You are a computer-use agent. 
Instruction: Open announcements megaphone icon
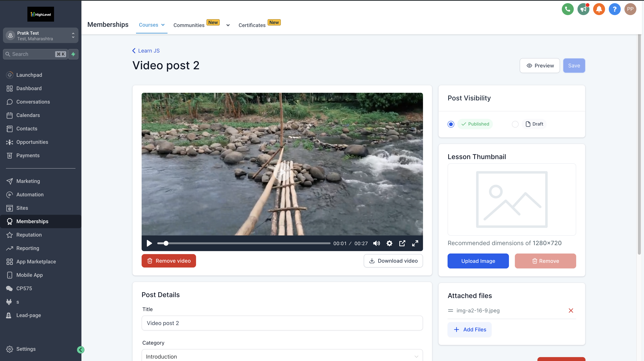(583, 9)
